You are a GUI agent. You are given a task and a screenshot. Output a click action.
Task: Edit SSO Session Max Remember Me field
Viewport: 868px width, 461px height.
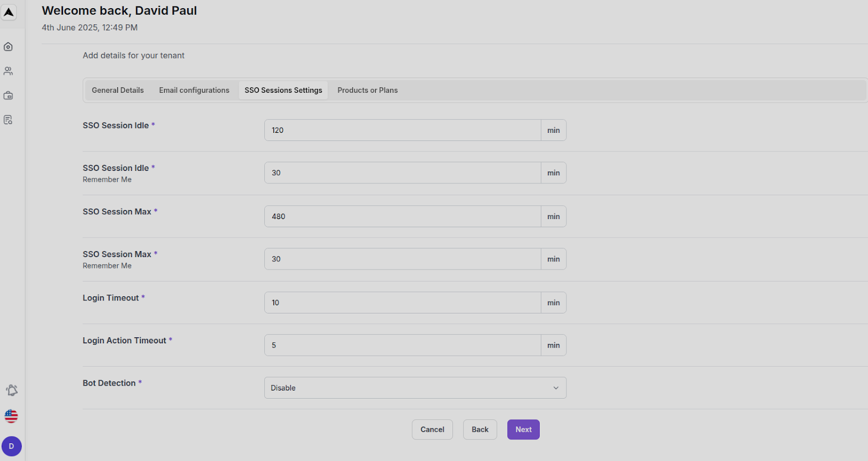[403, 259]
